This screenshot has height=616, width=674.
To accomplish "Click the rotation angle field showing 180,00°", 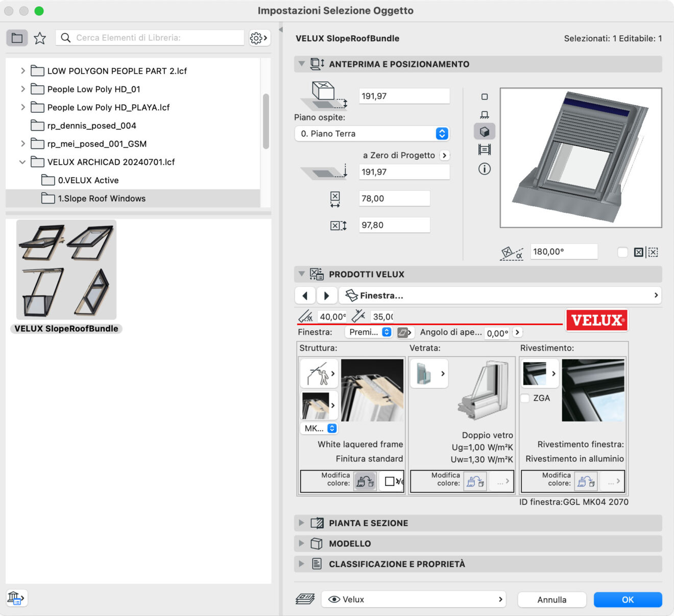I will click(564, 252).
